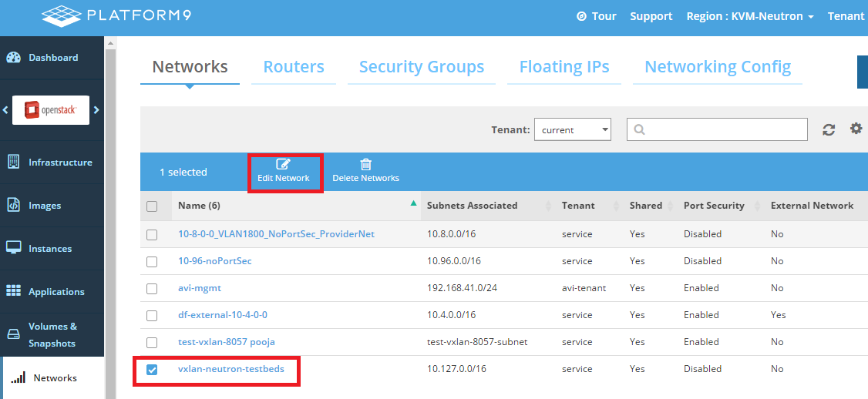The image size is (868, 399).
Task: Click the right arrow beside openstack logo
Action: pyautogui.click(x=96, y=110)
